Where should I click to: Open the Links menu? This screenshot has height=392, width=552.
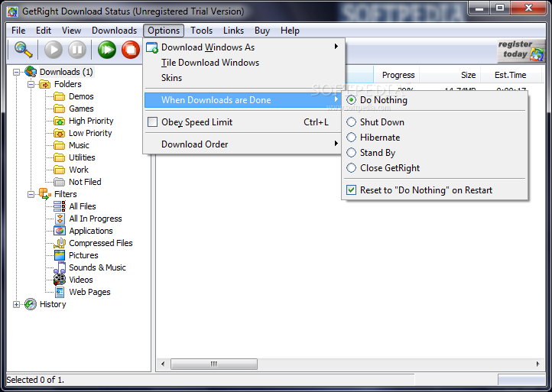point(233,31)
